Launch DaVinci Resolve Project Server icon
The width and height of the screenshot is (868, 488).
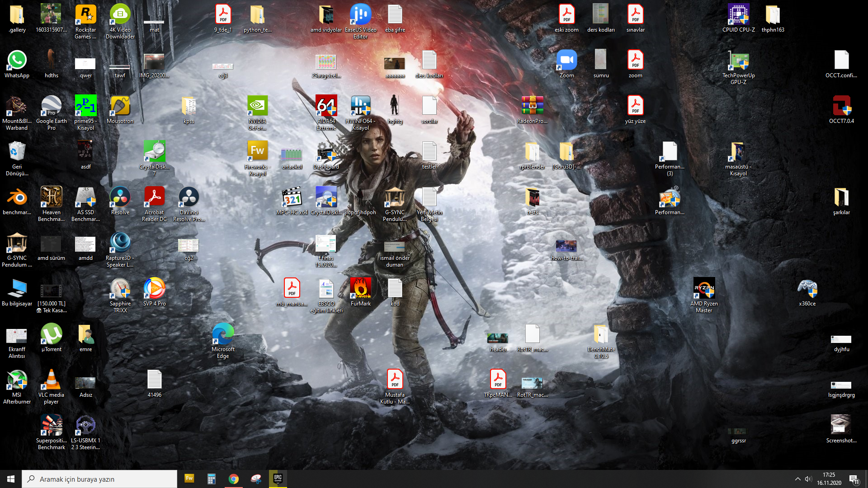coord(189,204)
